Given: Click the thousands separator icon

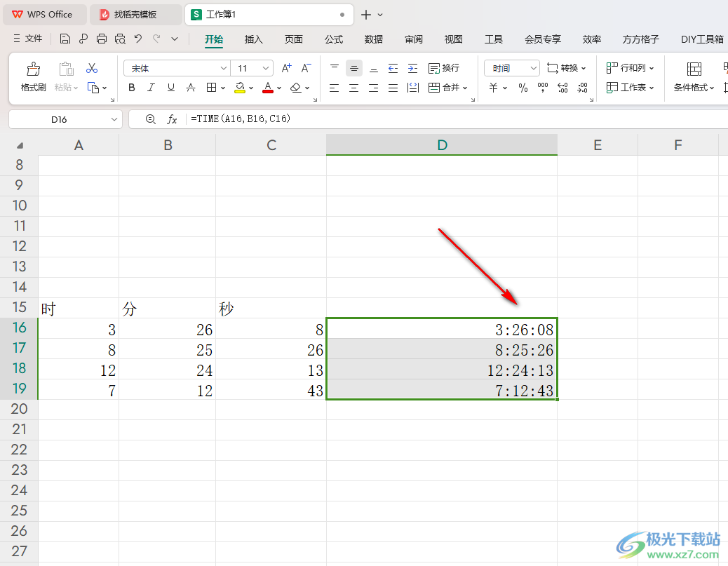Looking at the screenshot, I should point(542,87).
